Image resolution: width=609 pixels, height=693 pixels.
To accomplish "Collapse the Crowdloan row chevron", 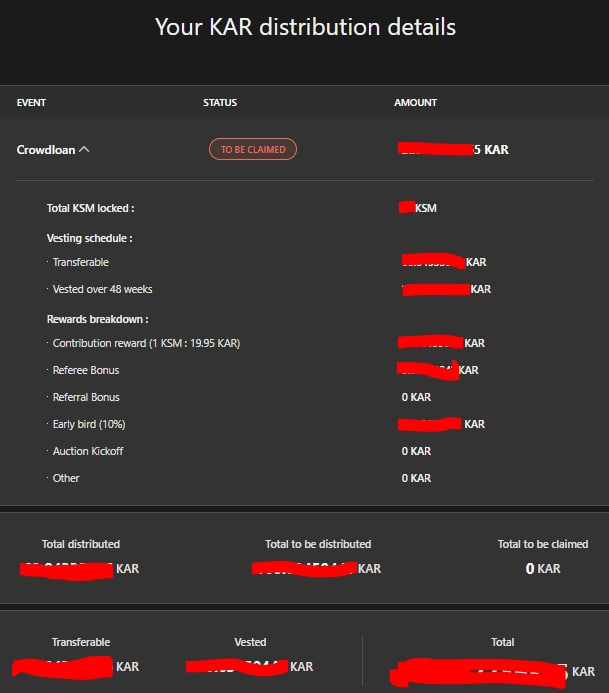I will pos(84,150).
